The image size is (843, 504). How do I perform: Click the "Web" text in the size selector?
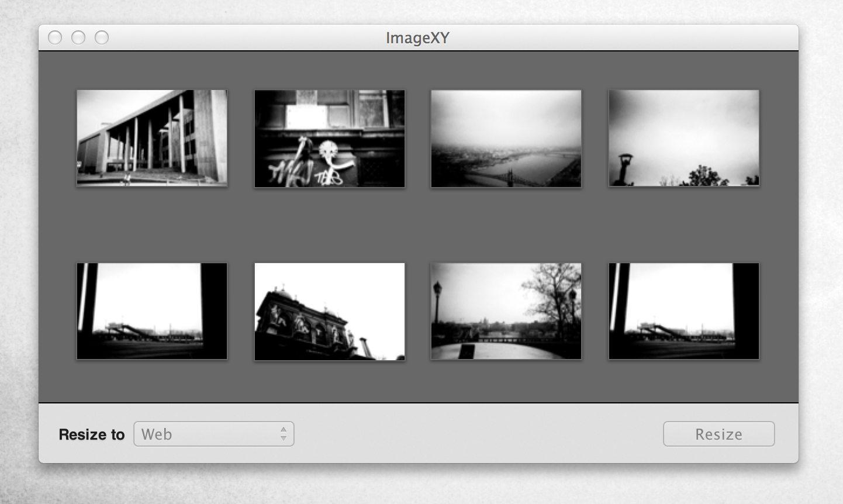157,434
